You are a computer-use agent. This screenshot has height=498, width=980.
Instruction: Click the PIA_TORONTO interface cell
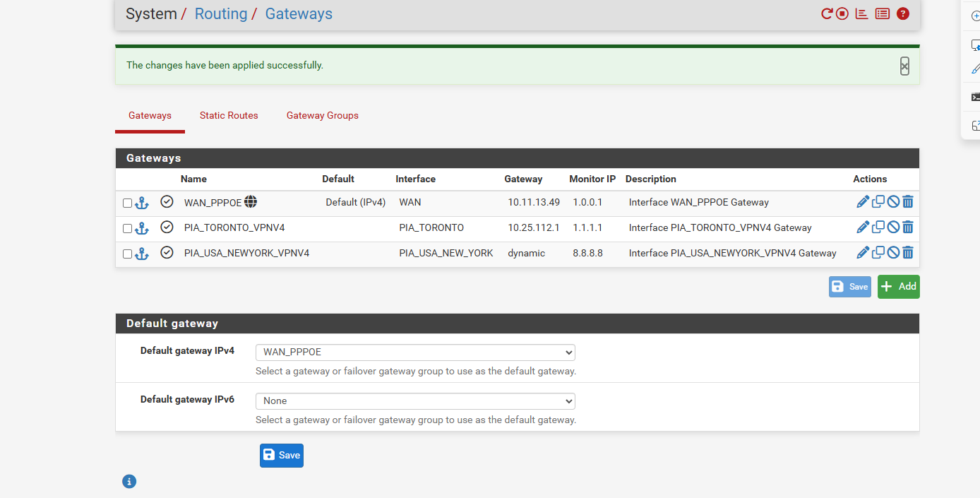pyautogui.click(x=431, y=228)
